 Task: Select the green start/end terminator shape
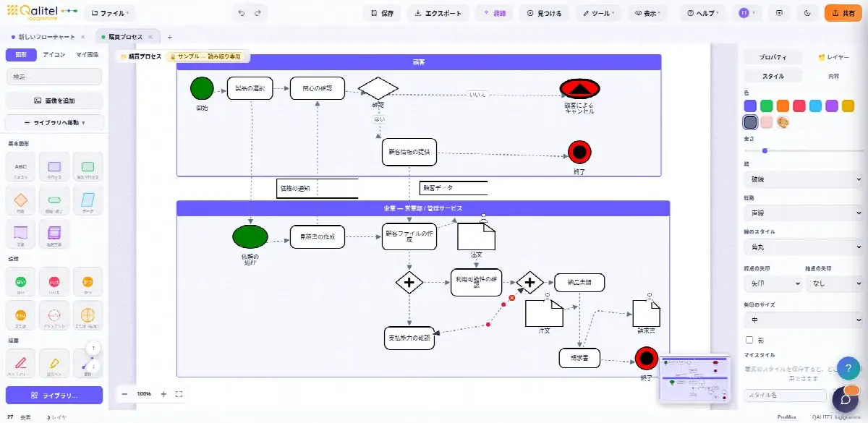pyautogui.click(x=54, y=200)
